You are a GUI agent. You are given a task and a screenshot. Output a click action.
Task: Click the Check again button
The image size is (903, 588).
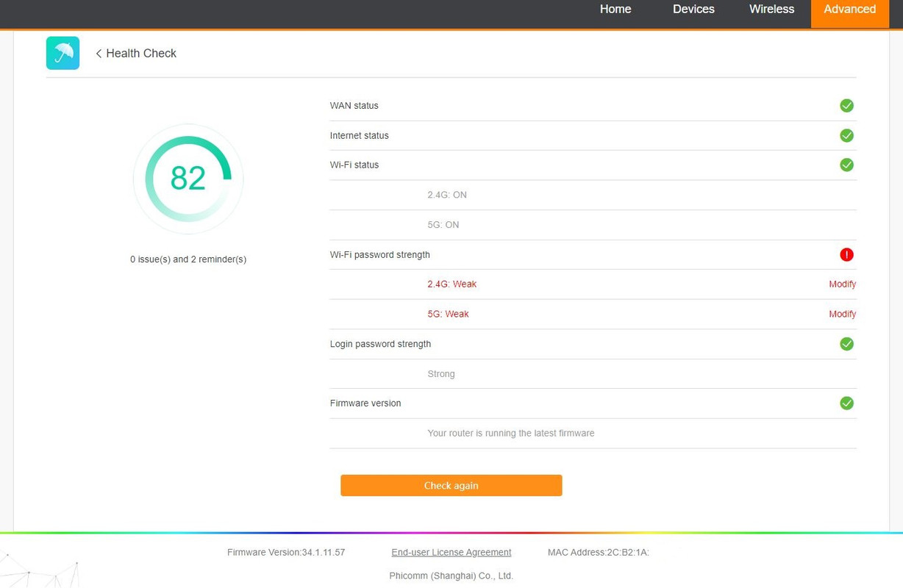coord(451,485)
